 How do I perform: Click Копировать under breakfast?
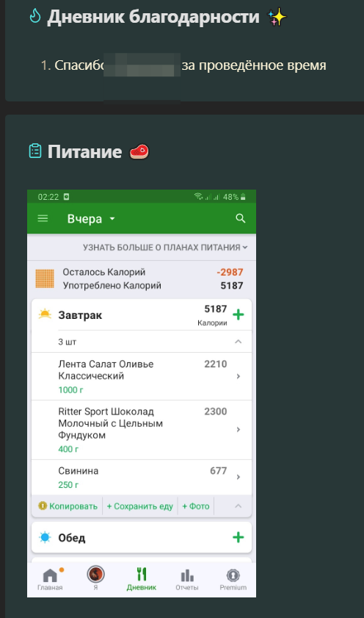(68, 506)
